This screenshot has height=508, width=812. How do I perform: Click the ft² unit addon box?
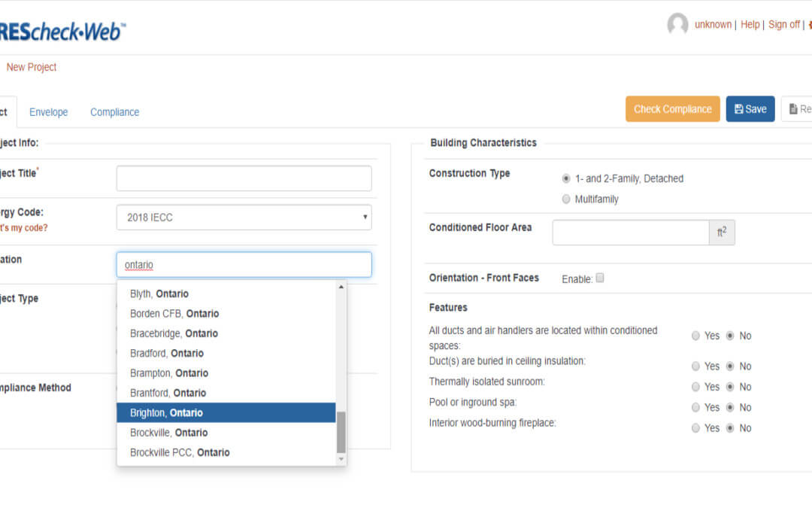(x=722, y=233)
